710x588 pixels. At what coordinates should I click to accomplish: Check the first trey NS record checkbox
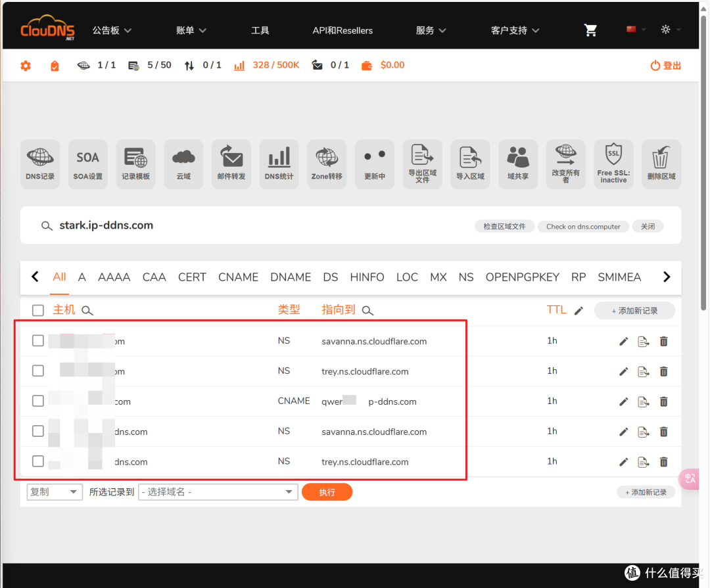[x=38, y=371]
